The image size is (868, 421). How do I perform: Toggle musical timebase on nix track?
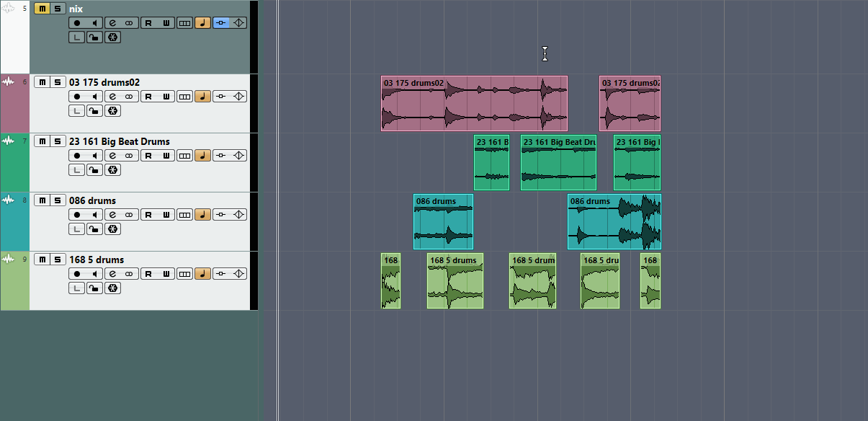[202, 23]
